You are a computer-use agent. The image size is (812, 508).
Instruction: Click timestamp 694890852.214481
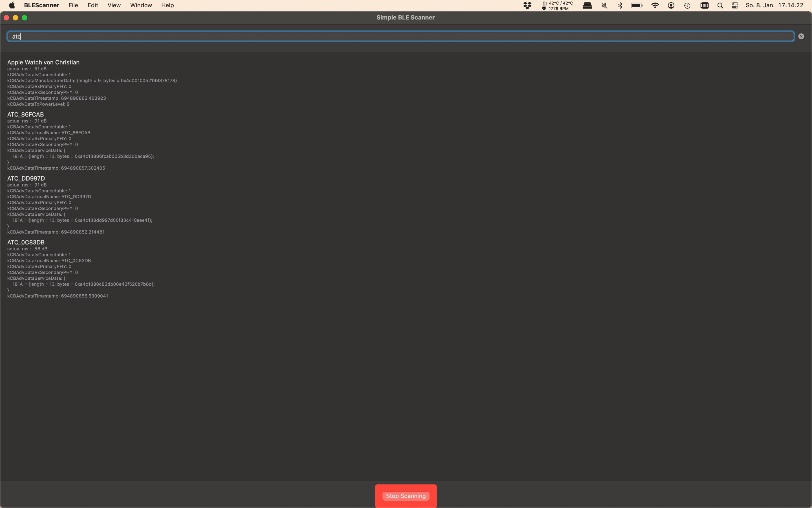coord(83,232)
